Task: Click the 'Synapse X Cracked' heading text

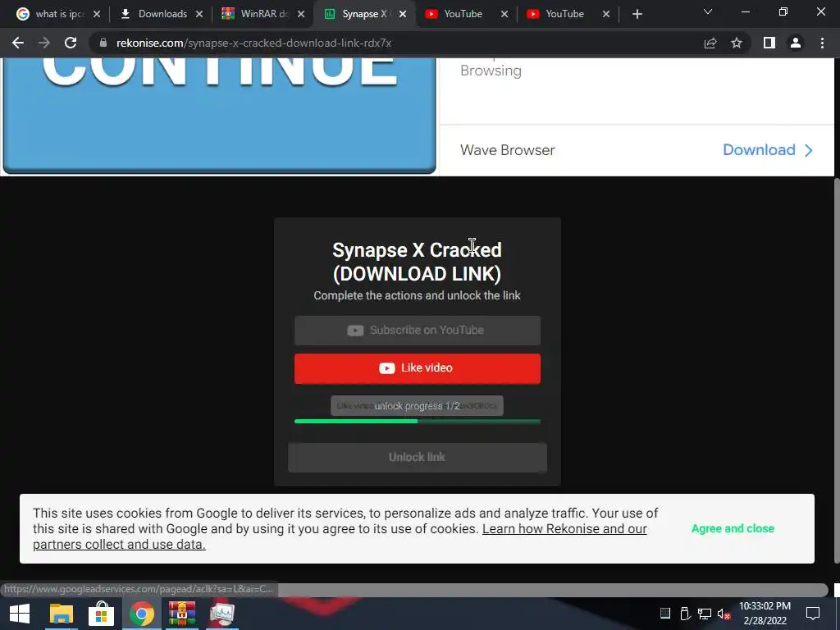Action: (x=417, y=250)
